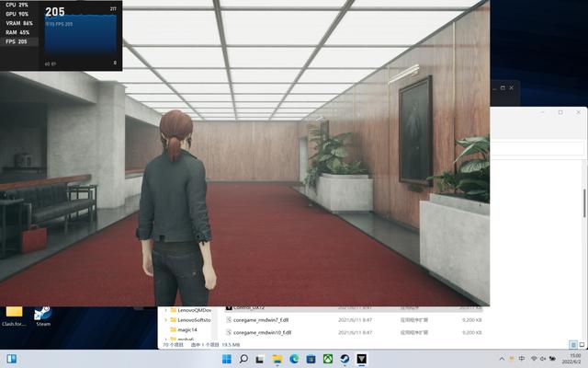This screenshot has width=588, height=368.
Task: Close the dark window behind game
Action: [x=512, y=88]
